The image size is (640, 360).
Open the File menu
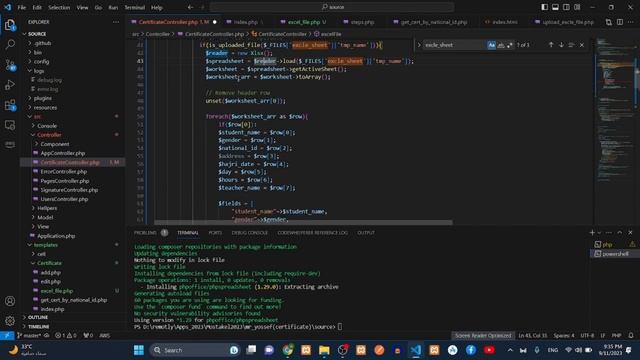22,7
